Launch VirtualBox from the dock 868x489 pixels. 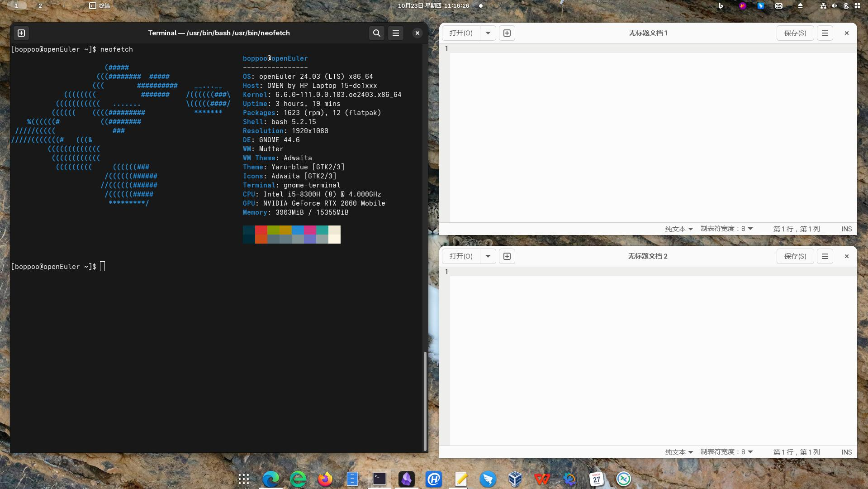[x=515, y=479]
